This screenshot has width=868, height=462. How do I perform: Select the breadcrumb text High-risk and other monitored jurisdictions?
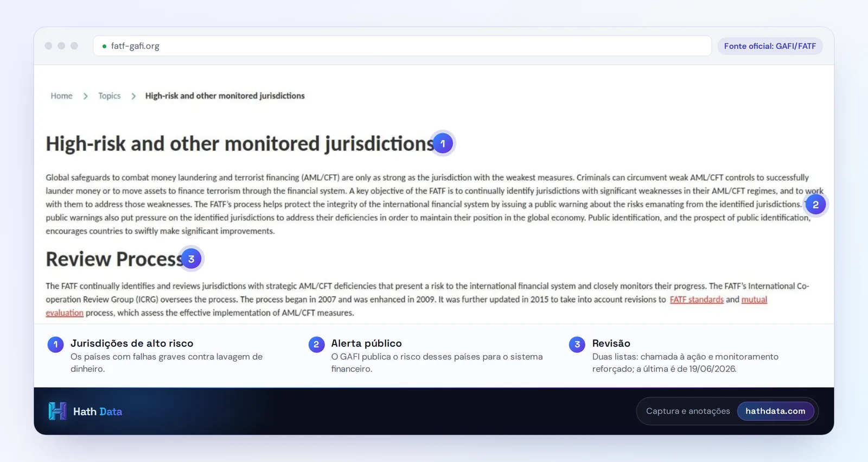(225, 96)
